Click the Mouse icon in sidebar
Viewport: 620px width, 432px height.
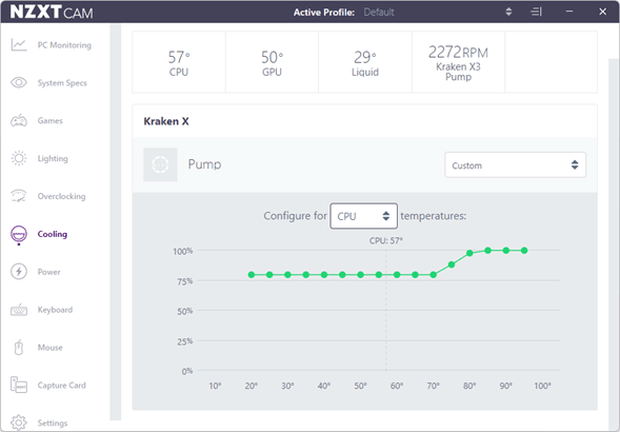click(x=19, y=347)
